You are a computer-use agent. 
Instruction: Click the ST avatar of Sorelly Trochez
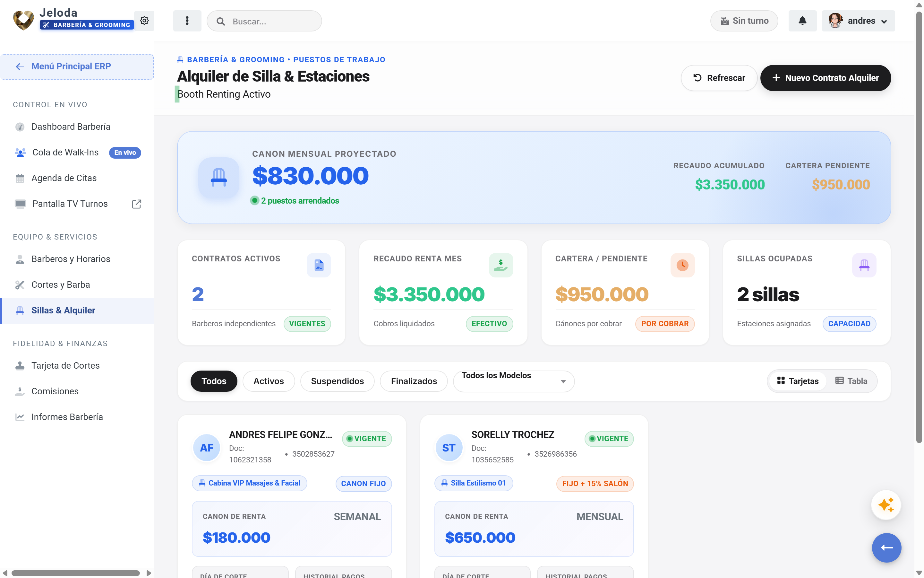449,448
